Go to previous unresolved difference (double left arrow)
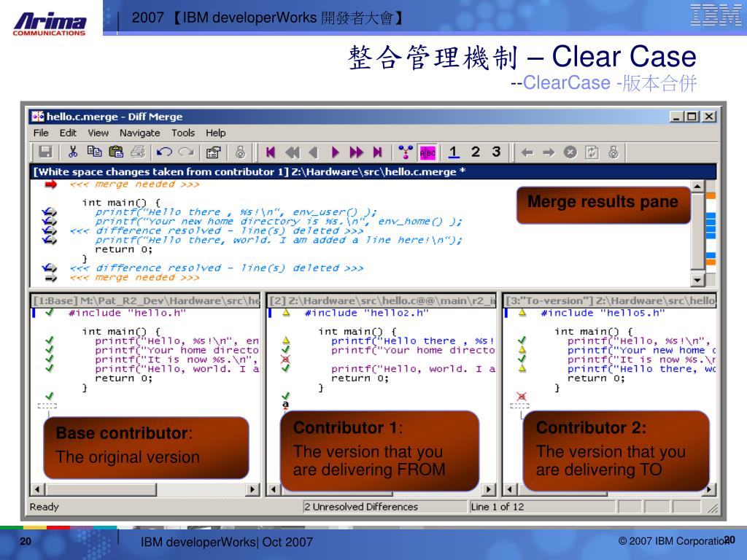Screen dimensions: 747x560 [292, 152]
